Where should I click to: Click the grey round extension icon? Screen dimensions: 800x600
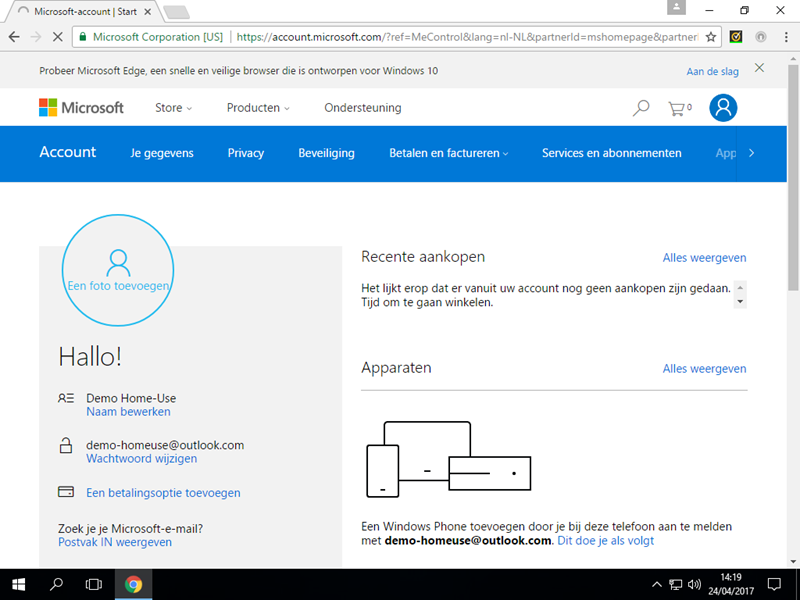761,37
